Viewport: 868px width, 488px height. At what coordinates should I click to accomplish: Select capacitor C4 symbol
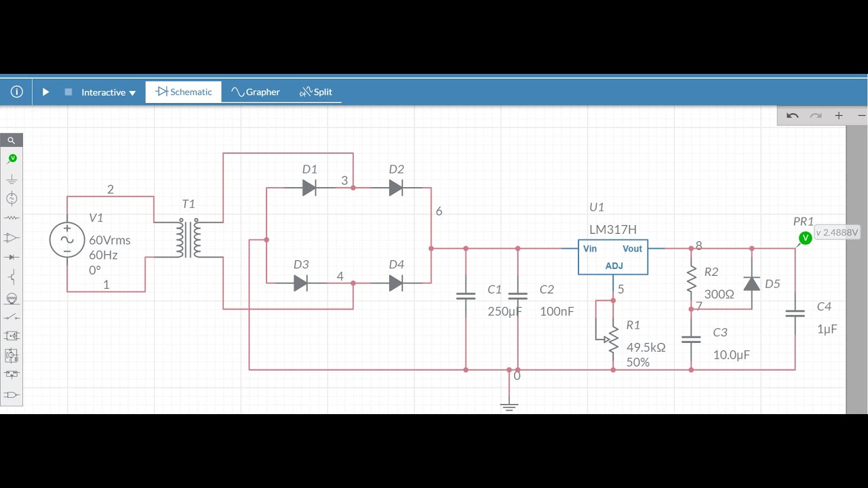coord(795,313)
